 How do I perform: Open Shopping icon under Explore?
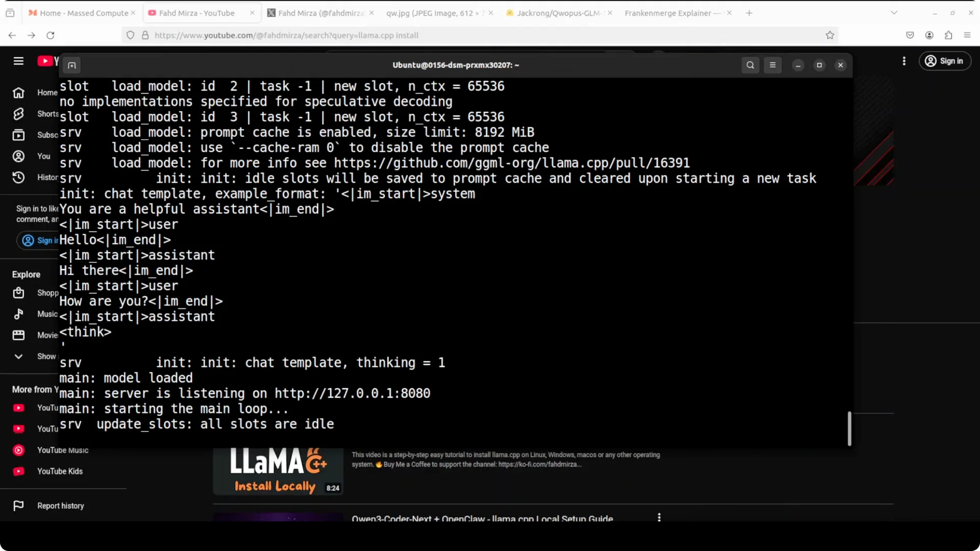pyautogui.click(x=18, y=293)
